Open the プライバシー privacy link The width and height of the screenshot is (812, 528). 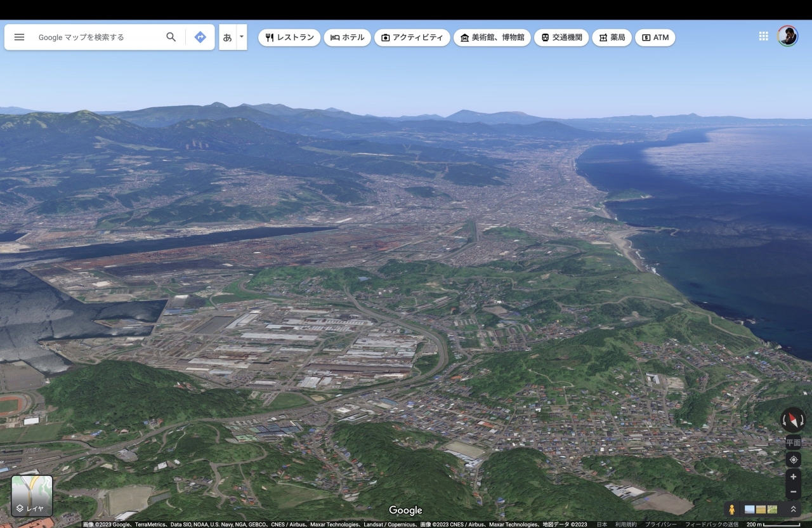(x=661, y=525)
